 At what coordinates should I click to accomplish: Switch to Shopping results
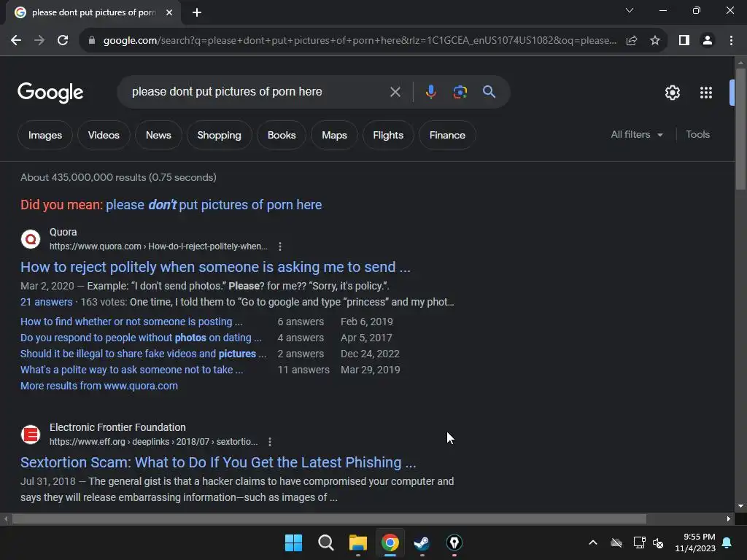(x=219, y=135)
